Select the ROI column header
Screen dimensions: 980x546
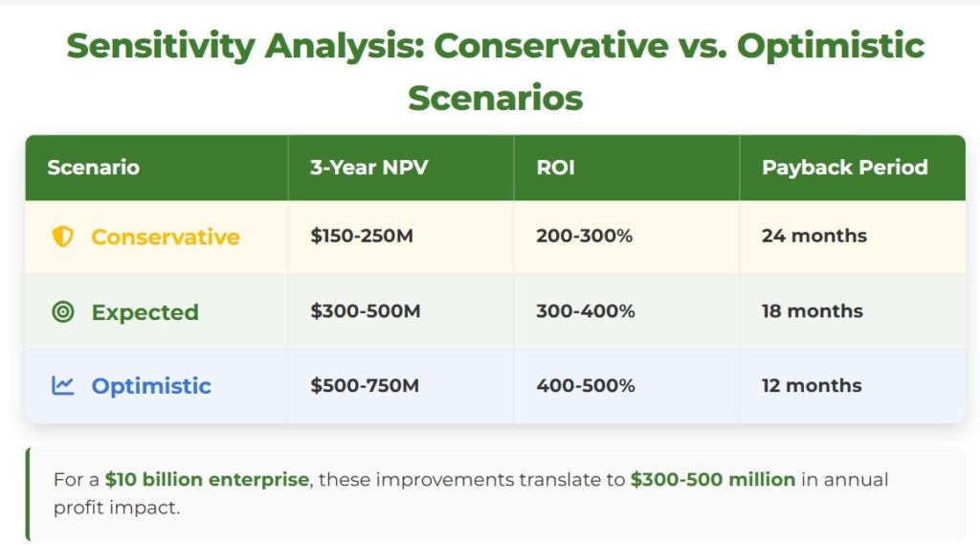coord(556,168)
